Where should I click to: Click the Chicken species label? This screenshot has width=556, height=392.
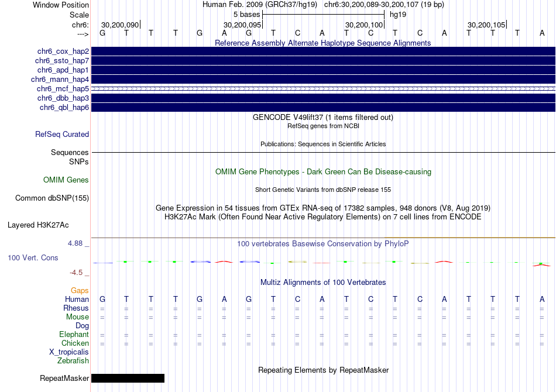point(75,343)
